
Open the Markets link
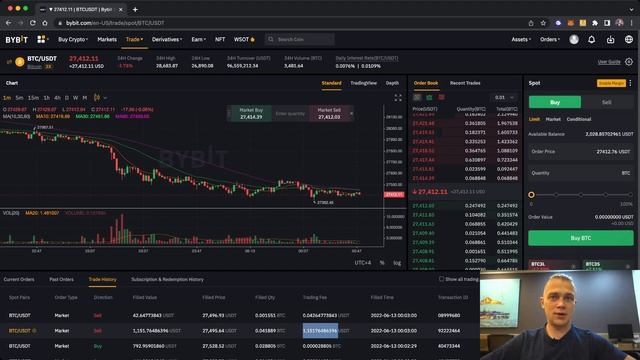click(107, 40)
